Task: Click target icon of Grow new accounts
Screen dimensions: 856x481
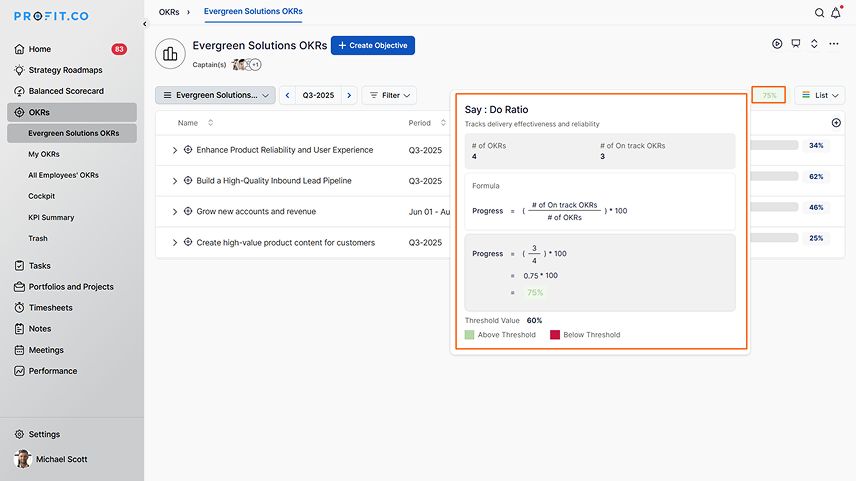Action: [188, 211]
